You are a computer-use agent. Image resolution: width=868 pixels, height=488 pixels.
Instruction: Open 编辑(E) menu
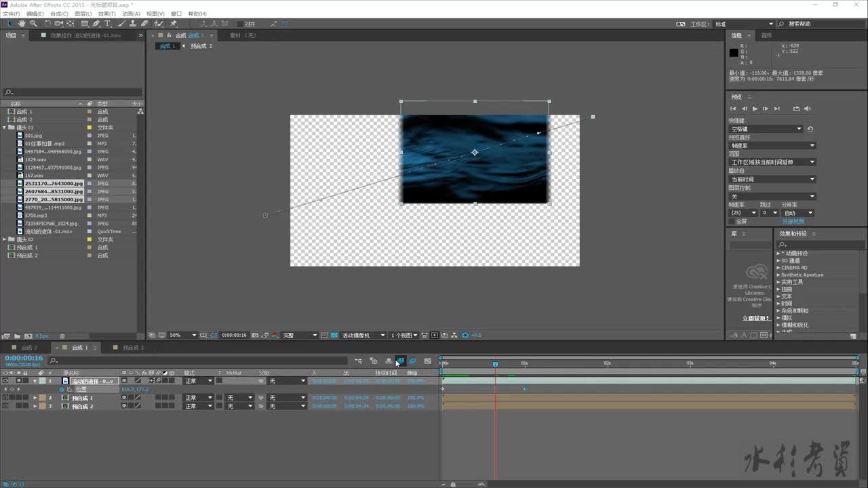pos(35,14)
